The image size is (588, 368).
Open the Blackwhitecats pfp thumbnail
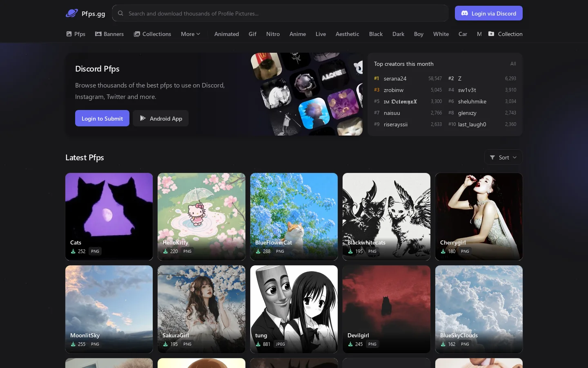386,217
